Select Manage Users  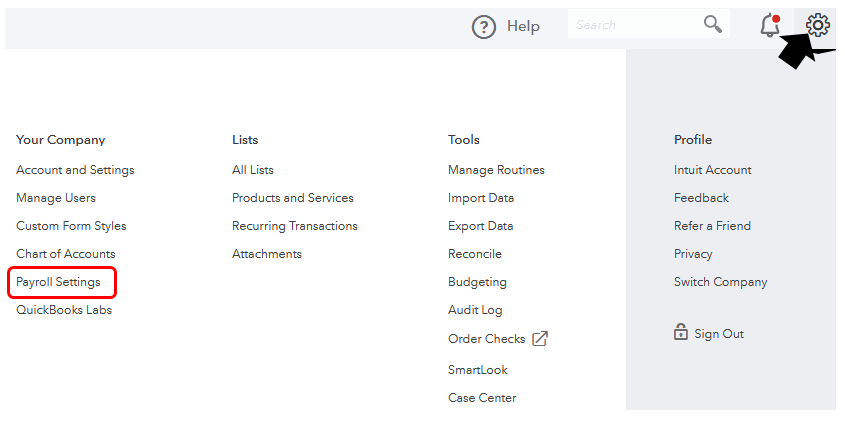click(56, 198)
